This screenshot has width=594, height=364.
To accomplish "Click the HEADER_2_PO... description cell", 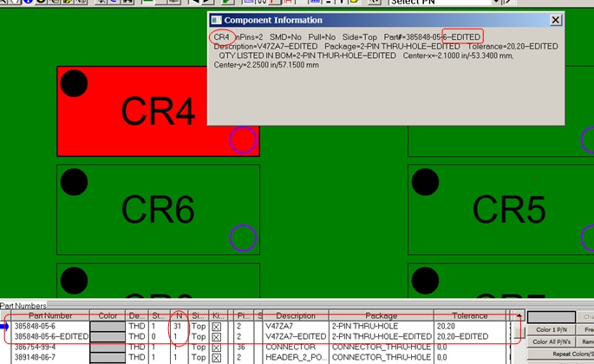I will click(x=296, y=357).
